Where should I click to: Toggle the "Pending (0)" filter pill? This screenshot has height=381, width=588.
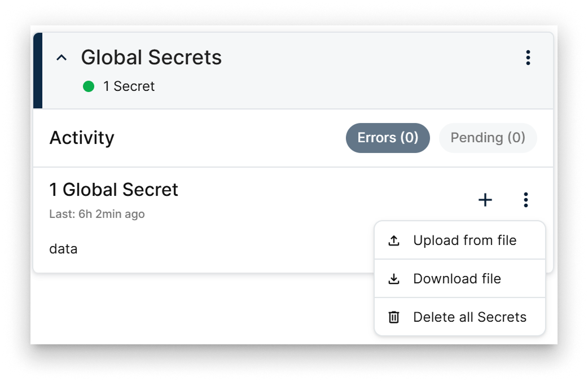click(488, 137)
